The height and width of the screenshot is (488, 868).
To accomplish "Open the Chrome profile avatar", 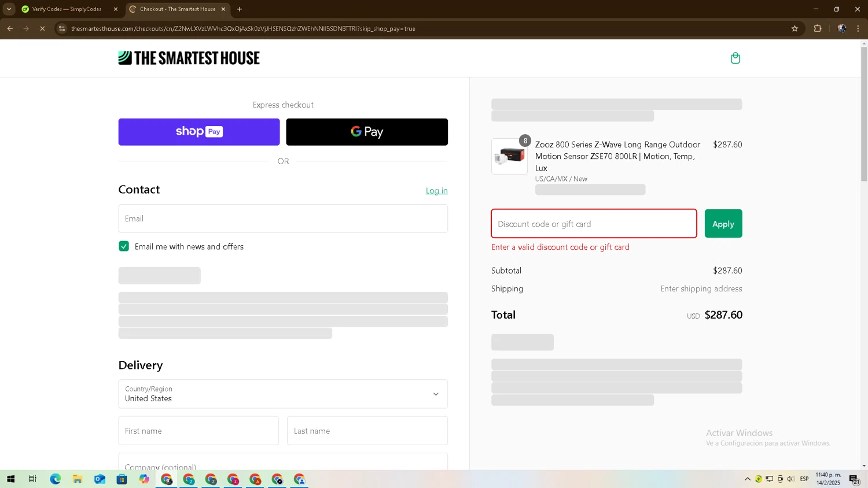I will (x=842, y=28).
